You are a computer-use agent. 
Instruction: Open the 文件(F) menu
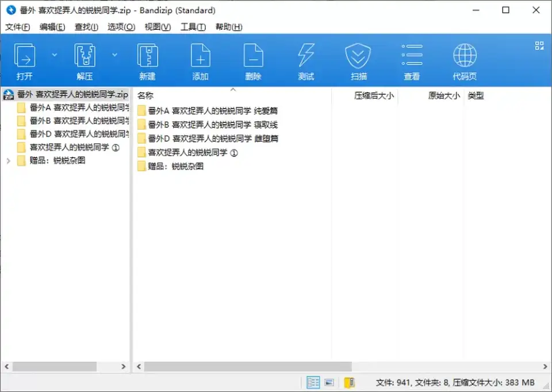coord(17,27)
